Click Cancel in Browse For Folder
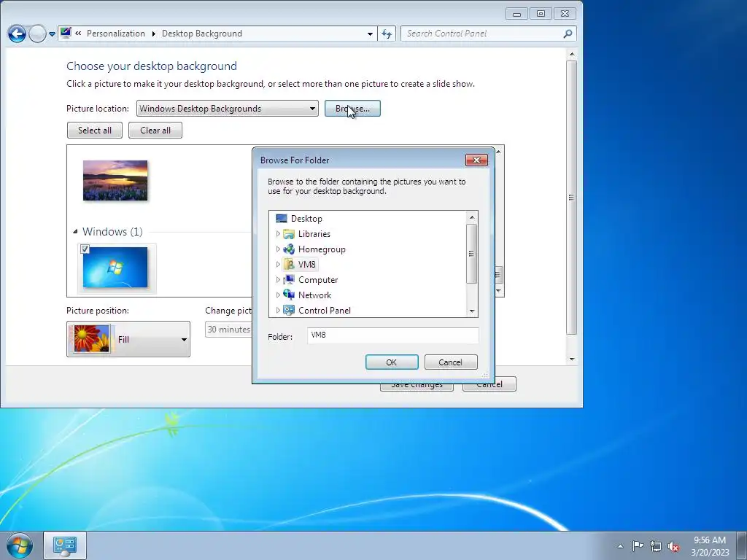 pyautogui.click(x=450, y=362)
